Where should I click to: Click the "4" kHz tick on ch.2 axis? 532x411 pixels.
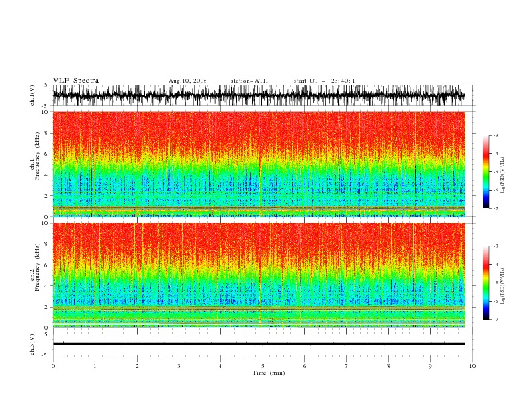point(46,286)
